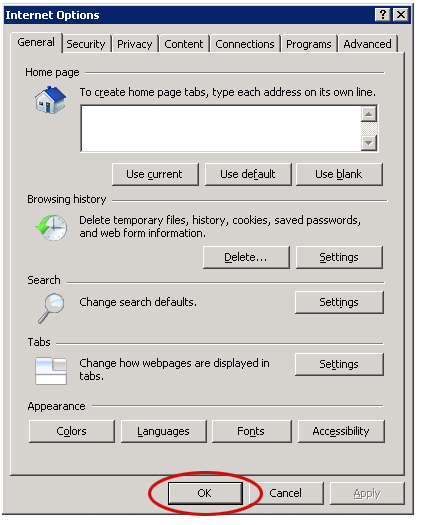Click the question mark Help icon

[x=382, y=15]
